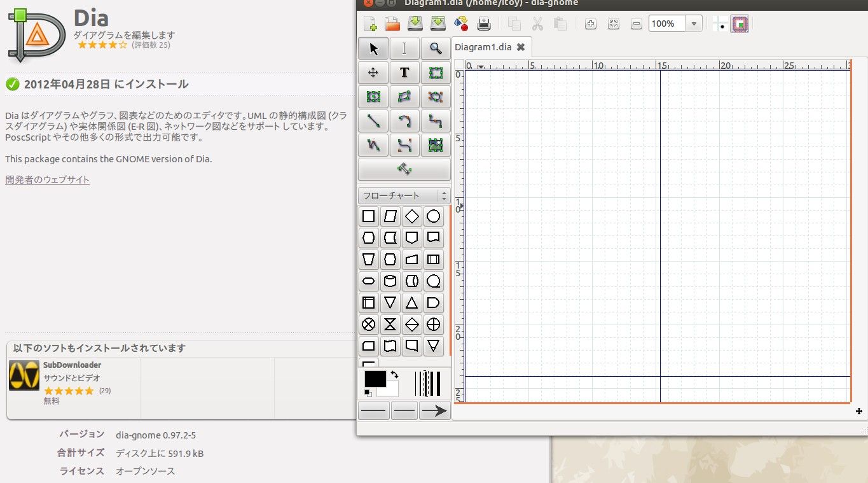Click the Save As toolbar icon
Image resolution: width=868 pixels, height=483 pixels.
[x=438, y=24]
